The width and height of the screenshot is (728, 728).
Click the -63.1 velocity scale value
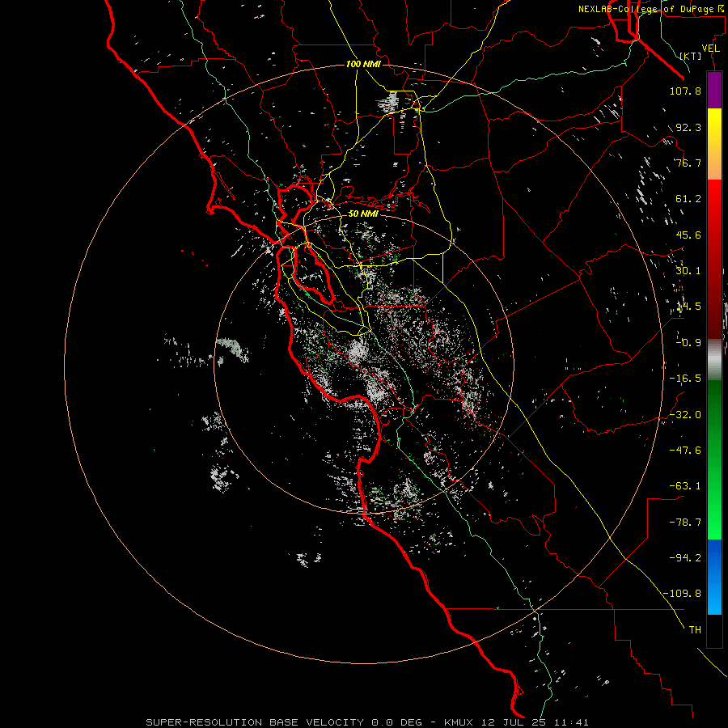click(685, 486)
